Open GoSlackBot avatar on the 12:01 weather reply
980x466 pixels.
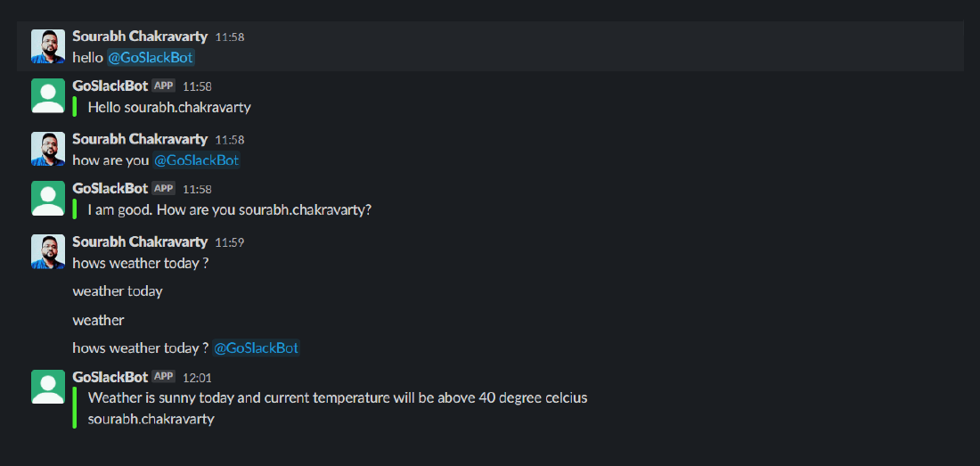pyautogui.click(x=48, y=387)
